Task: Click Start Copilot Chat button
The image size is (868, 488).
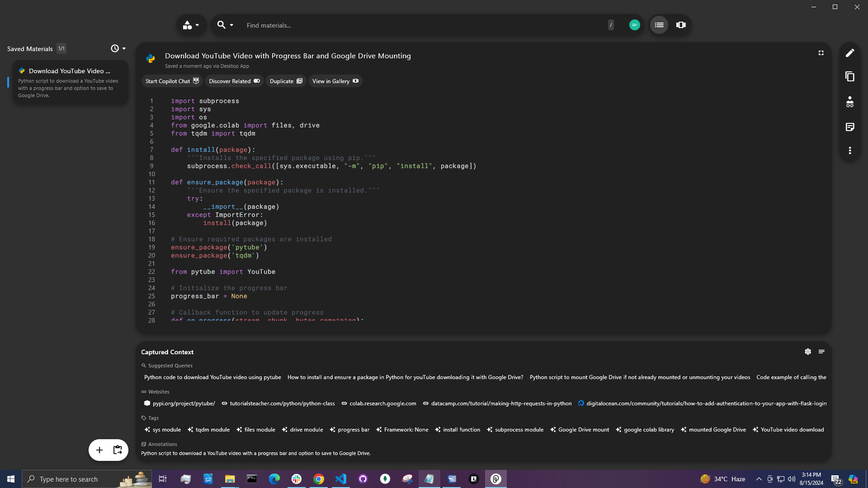Action: point(172,81)
